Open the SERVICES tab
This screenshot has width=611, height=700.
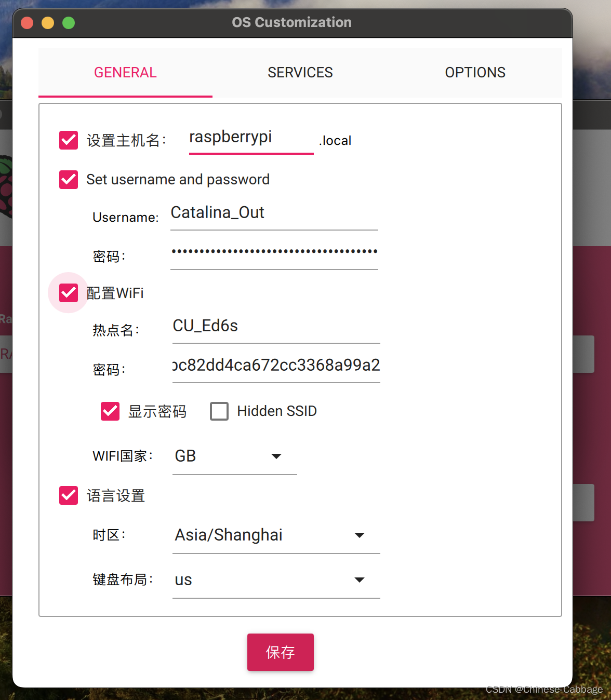pos(300,73)
